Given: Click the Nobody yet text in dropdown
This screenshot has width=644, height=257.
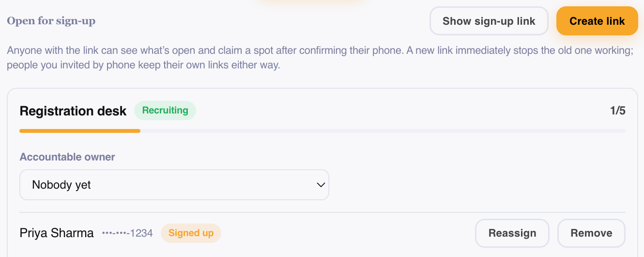Looking at the screenshot, I should coord(61,185).
